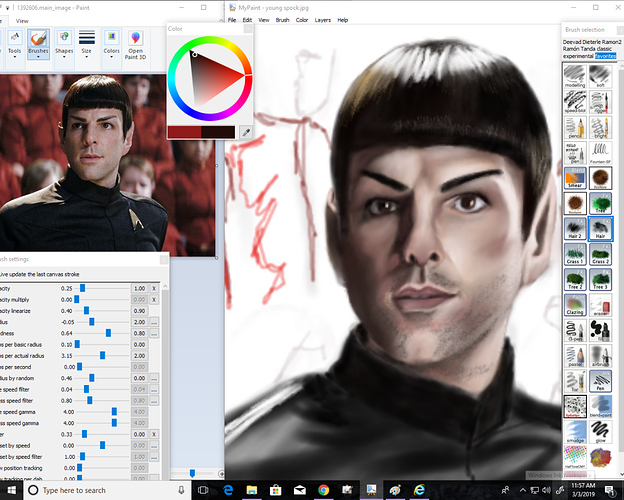Choose the Fountain-SF brush

600,152
